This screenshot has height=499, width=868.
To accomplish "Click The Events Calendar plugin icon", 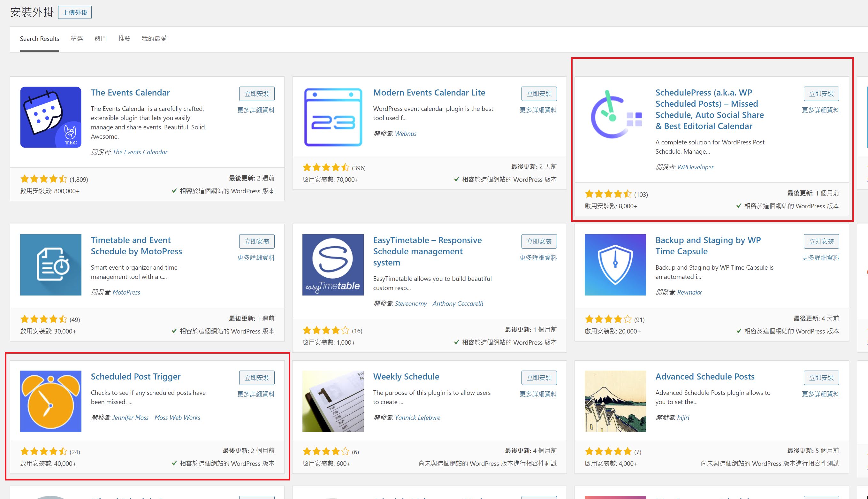I will [x=51, y=117].
